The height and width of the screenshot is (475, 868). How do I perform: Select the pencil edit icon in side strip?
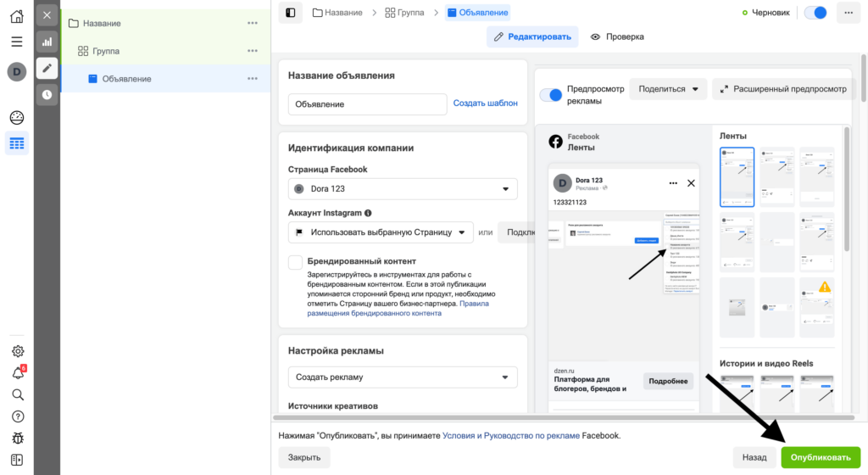(x=47, y=68)
